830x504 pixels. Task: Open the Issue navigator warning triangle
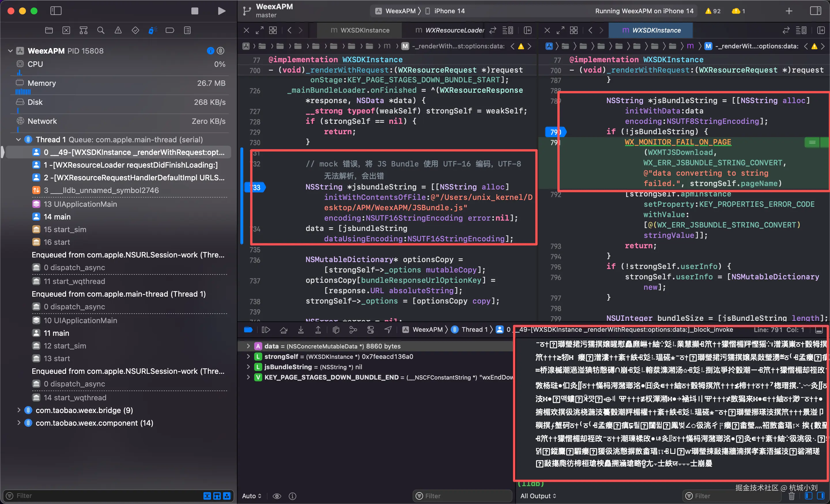118,30
